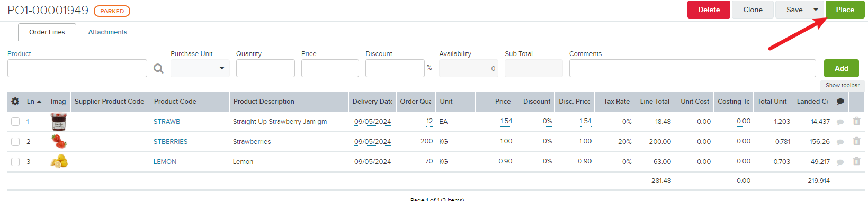Image resolution: width=868 pixels, height=201 pixels.
Task: Sort by the Ln column header
Action: (34, 102)
